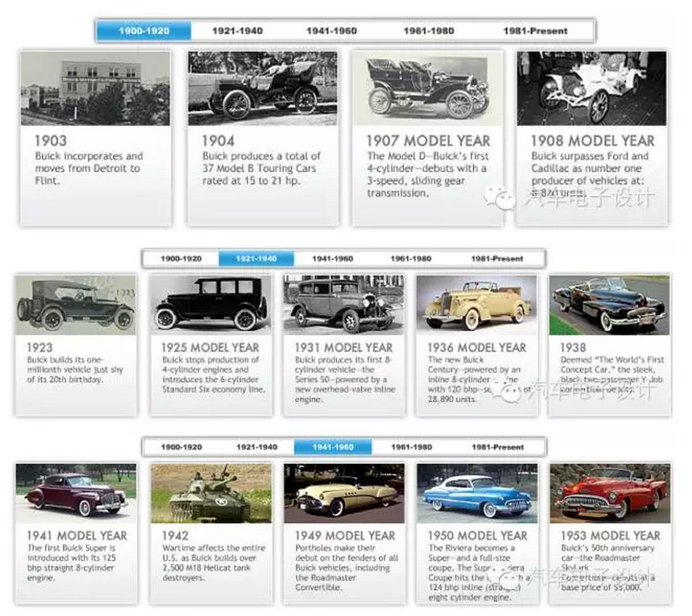Click 1941-1960 in the middle timeline bar

tap(332, 258)
